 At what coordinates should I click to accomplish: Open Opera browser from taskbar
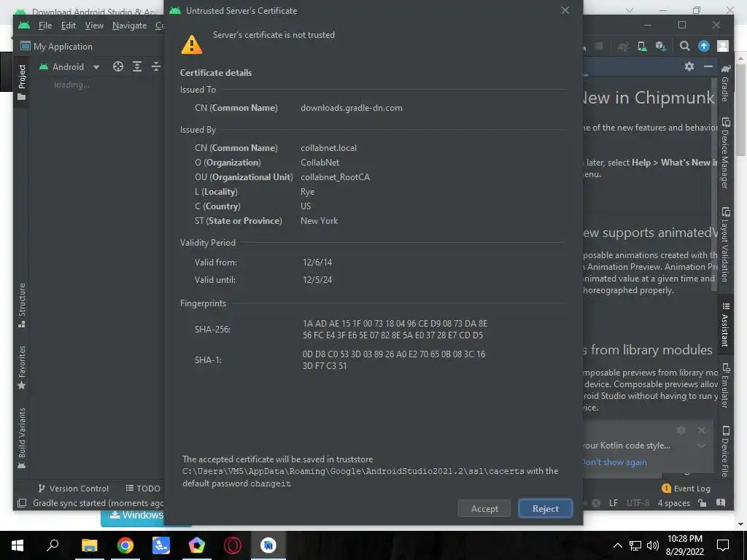[233, 545]
